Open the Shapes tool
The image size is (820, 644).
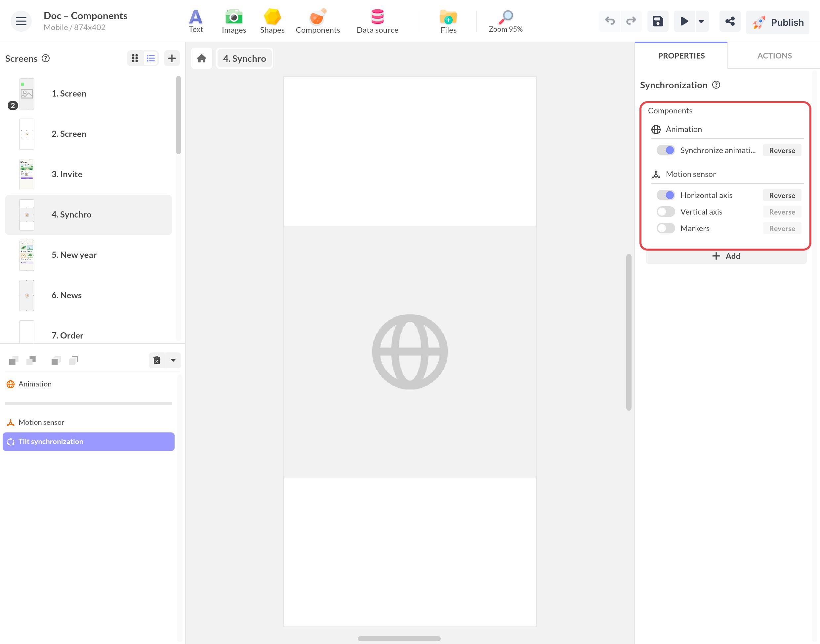(x=272, y=21)
